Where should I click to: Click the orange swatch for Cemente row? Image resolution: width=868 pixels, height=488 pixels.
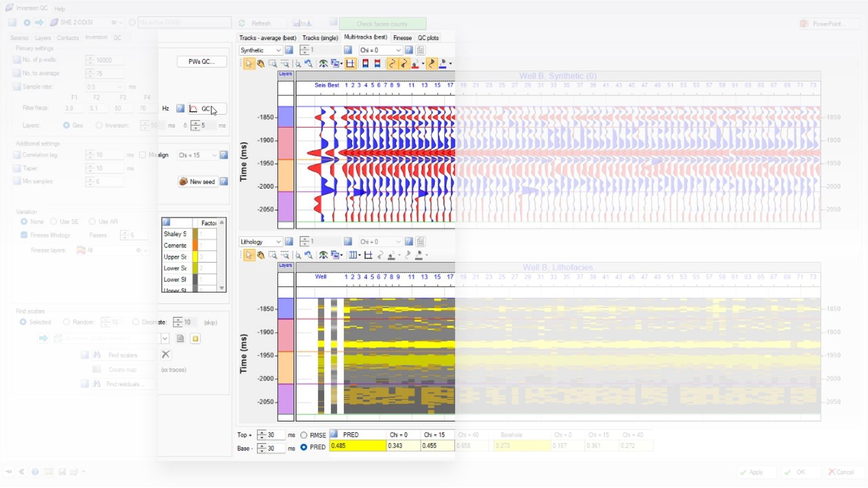[195, 245]
